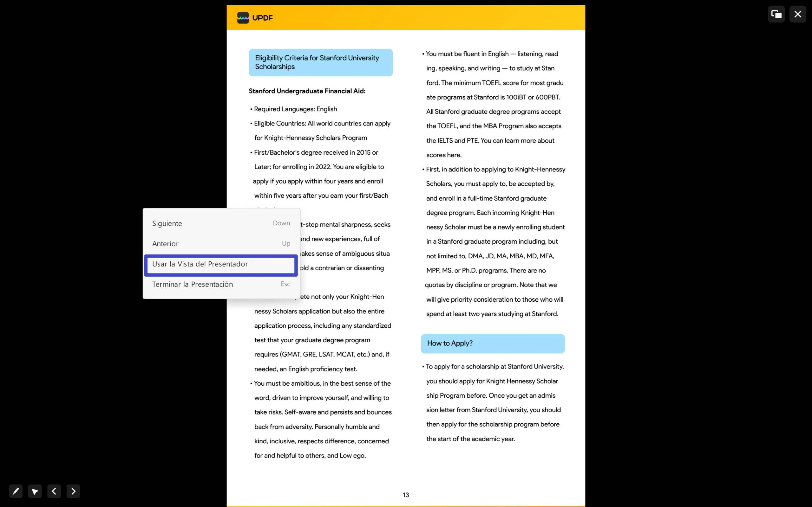The width and height of the screenshot is (812, 507).
Task: Click 'Siguiente' to go forward
Action: 166,222
